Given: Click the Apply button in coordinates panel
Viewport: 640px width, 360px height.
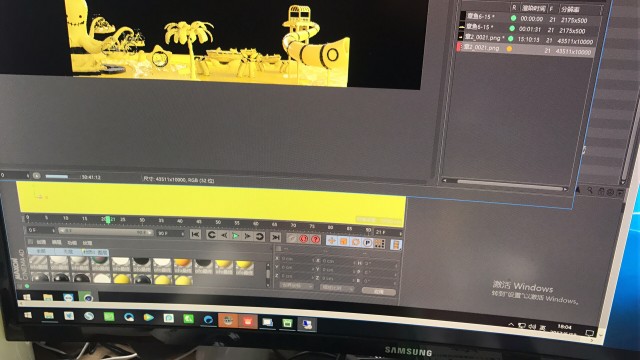Looking at the screenshot, I should [378, 291].
